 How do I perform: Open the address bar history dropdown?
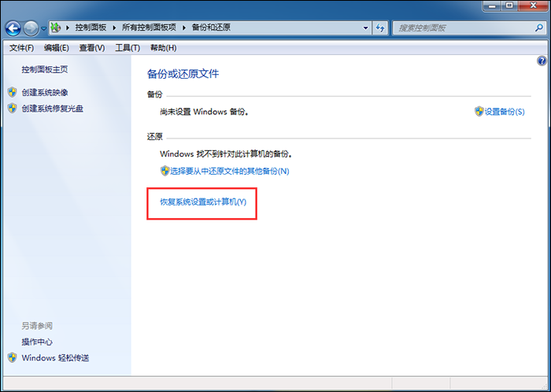pos(365,28)
